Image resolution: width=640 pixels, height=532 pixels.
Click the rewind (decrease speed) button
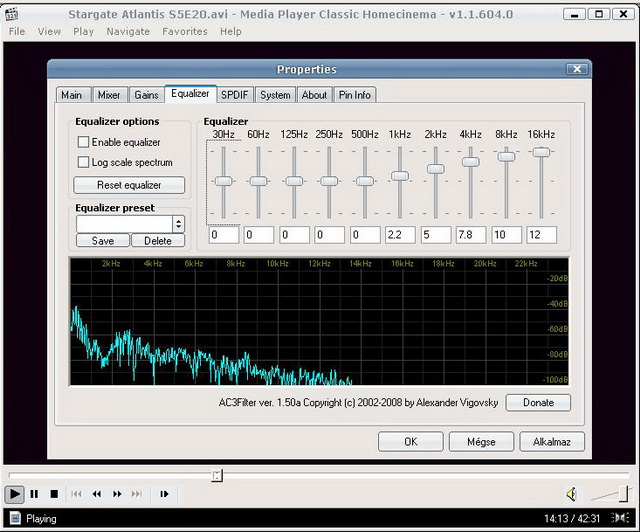97,494
